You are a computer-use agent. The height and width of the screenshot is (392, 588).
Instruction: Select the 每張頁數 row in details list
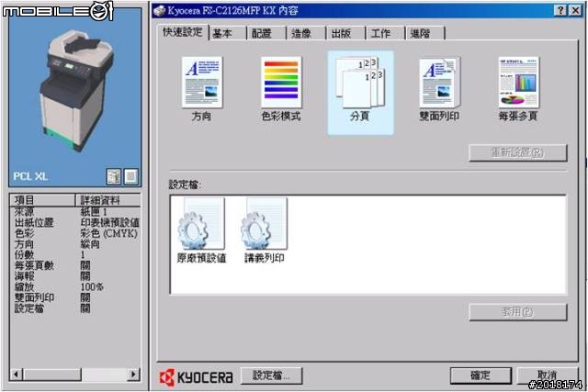pyautogui.click(x=75, y=265)
